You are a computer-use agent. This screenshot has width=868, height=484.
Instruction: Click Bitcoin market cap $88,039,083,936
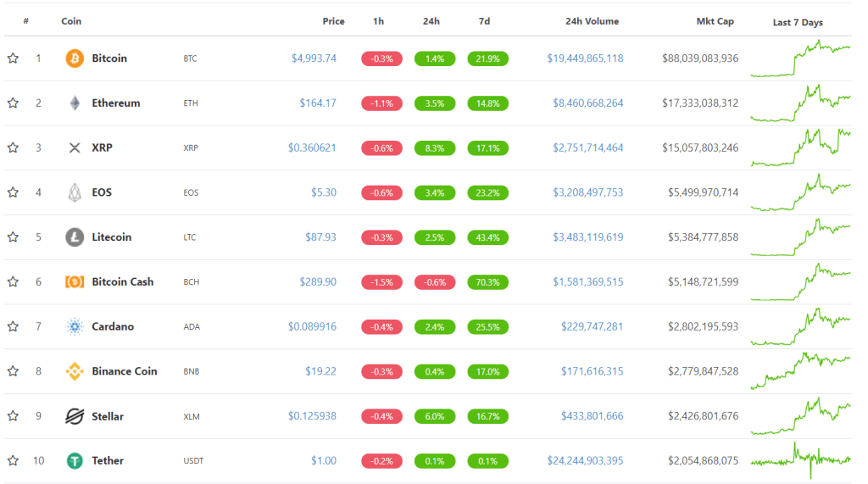[700, 58]
